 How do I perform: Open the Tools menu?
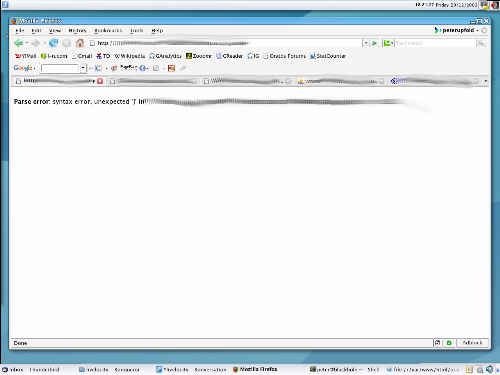click(x=136, y=31)
